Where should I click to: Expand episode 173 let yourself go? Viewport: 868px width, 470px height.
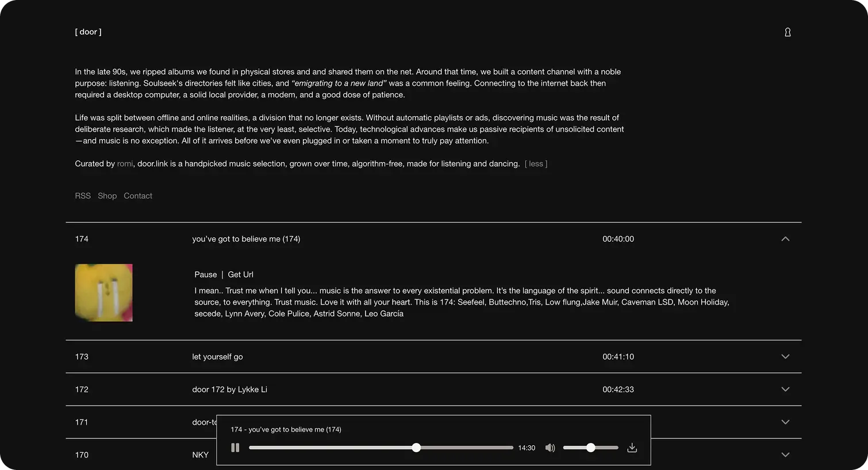[785, 357]
